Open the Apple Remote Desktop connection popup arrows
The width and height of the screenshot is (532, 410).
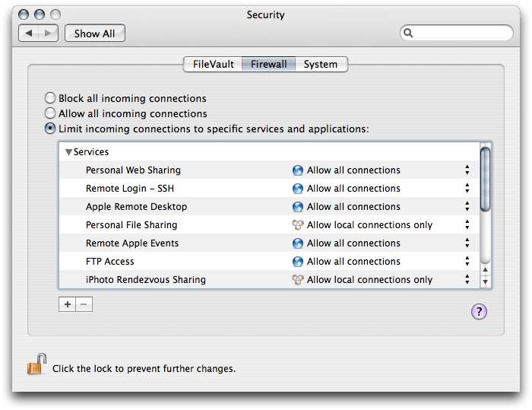pyautogui.click(x=467, y=207)
